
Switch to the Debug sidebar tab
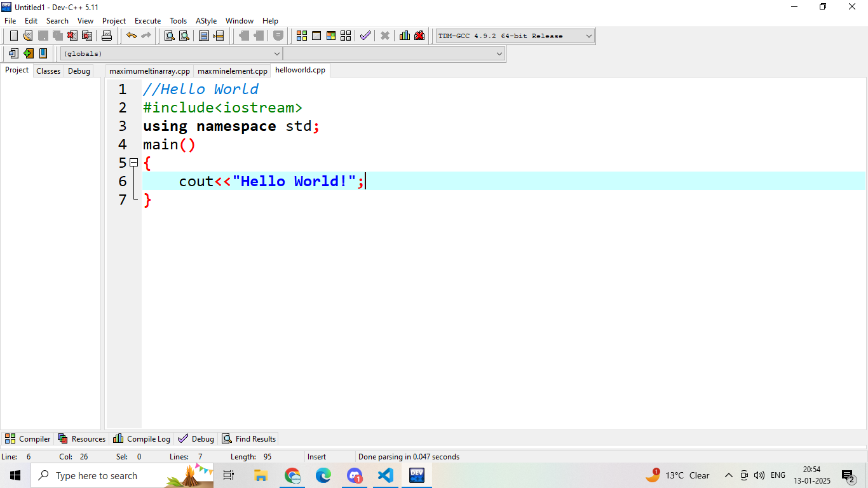tap(79, 71)
